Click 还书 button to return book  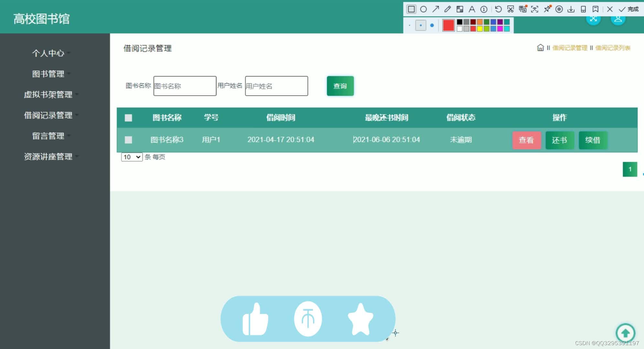pos(560,140)
